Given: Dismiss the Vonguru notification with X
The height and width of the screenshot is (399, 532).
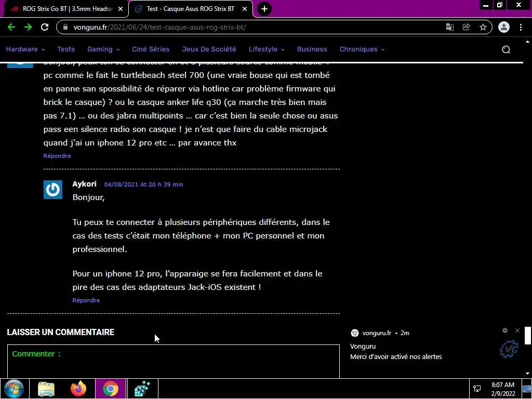Looking at the screenshot, I should 517,330.
